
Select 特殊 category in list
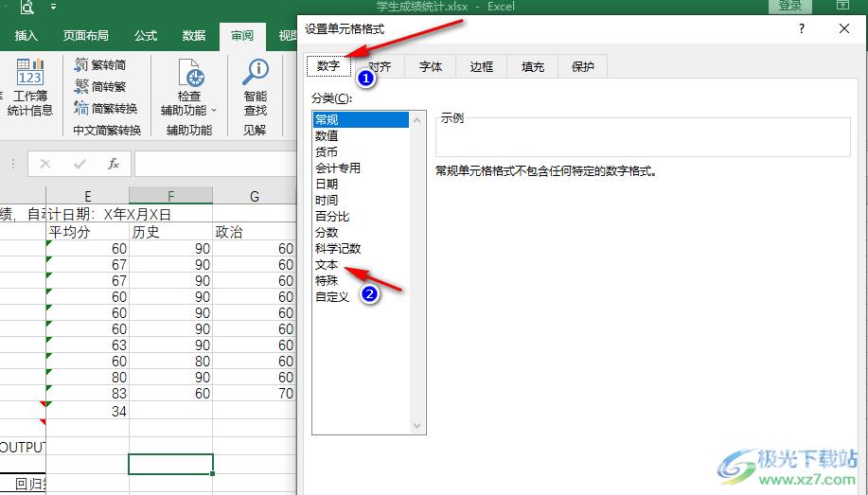click(x=361, y=281)
